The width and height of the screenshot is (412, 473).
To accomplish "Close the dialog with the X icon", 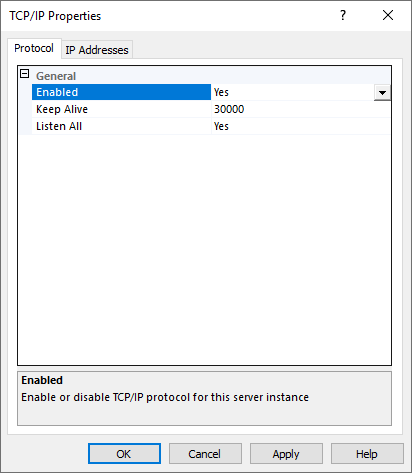I will click(x=388, y=15).
